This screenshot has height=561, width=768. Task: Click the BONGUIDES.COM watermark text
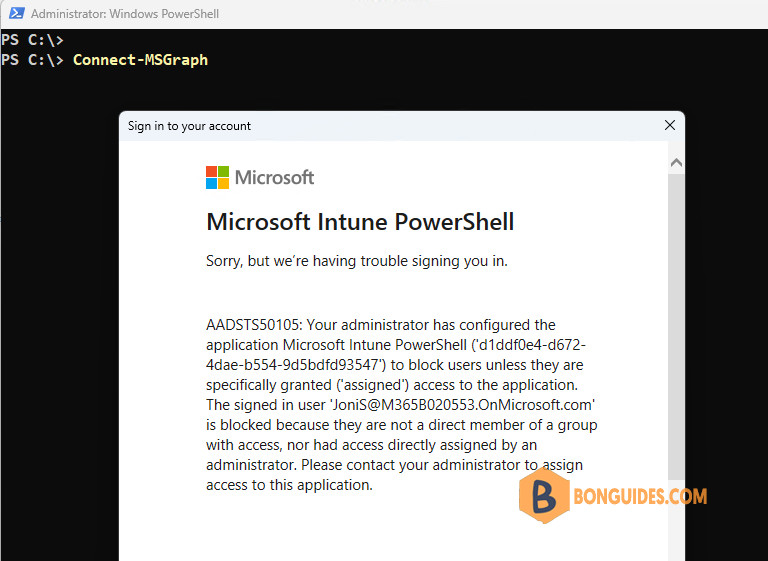pyautogui.click(x=640, y=496)
